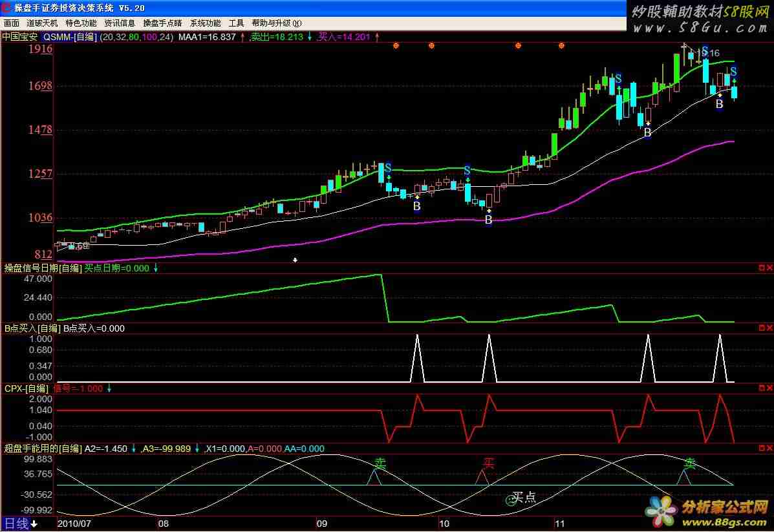Maximize the B点买入 indicator panel

(762, 328)
